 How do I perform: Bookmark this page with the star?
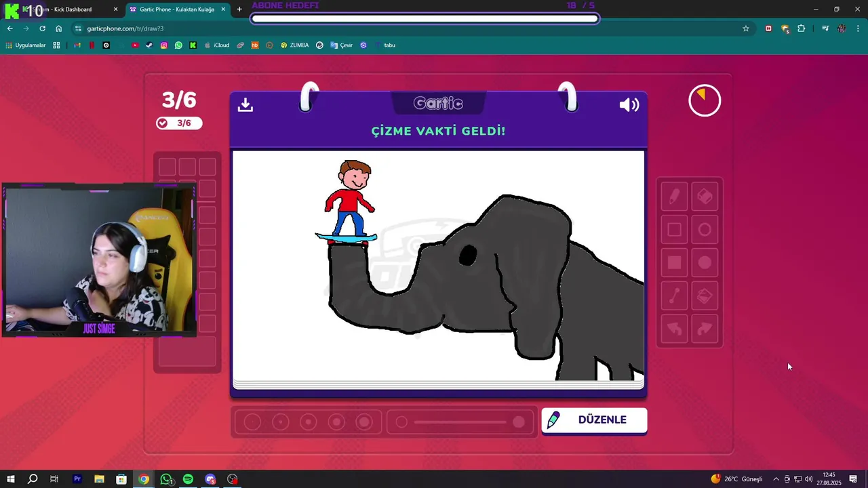point(746,28)
